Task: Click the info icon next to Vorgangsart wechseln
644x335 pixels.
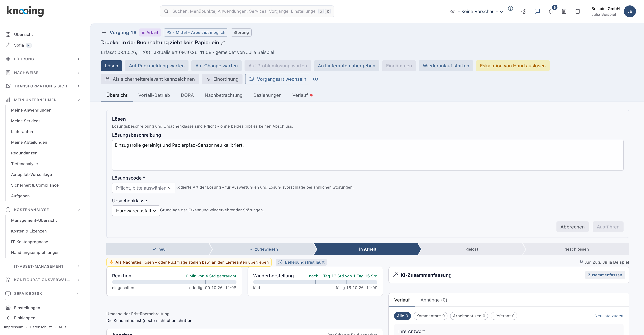Action: click(x=315, y=79)
